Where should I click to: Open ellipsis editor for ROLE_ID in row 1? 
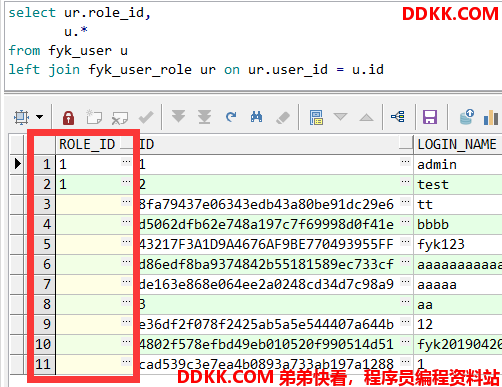(x=126, y=162)
